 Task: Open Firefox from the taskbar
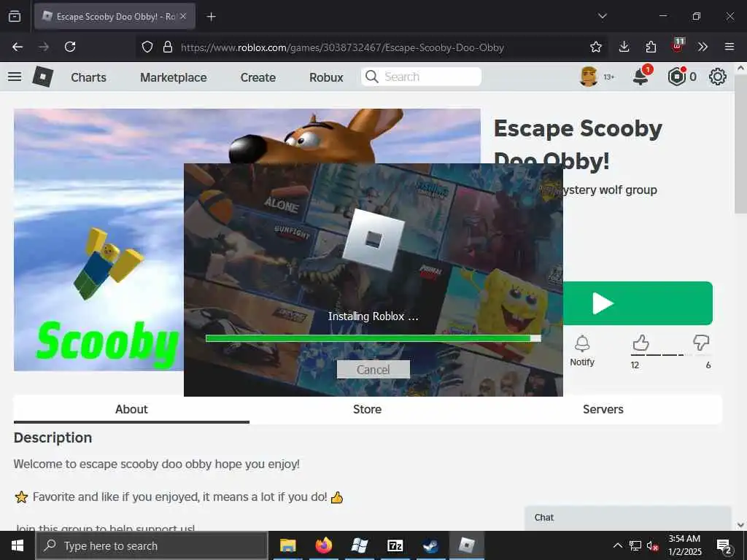click(x=323, y=545)
